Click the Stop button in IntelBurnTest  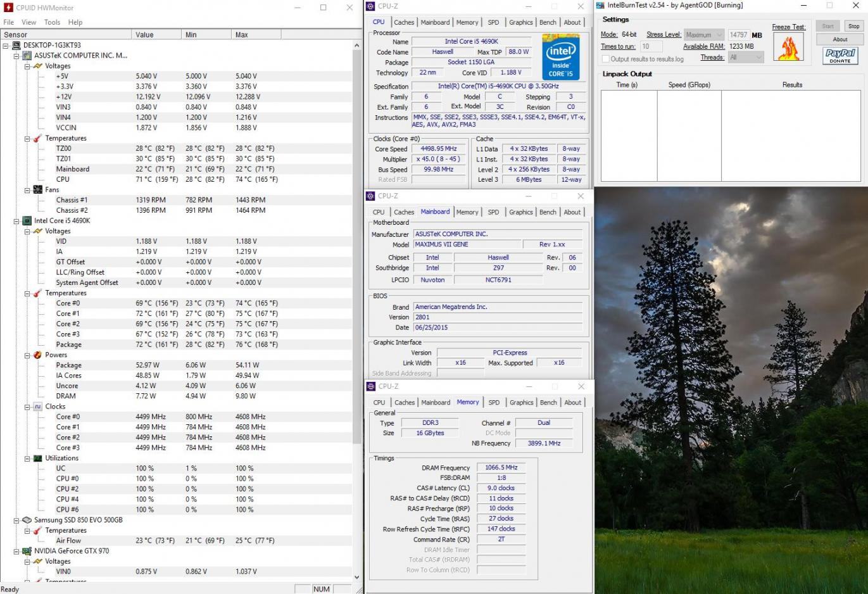(853, 26)
